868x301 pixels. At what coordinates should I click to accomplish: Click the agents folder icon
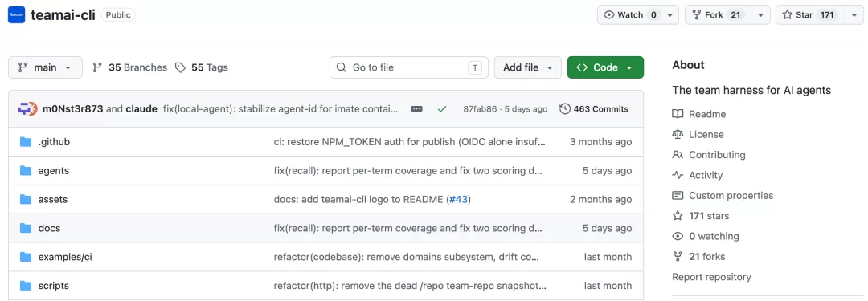click(26, 170)
